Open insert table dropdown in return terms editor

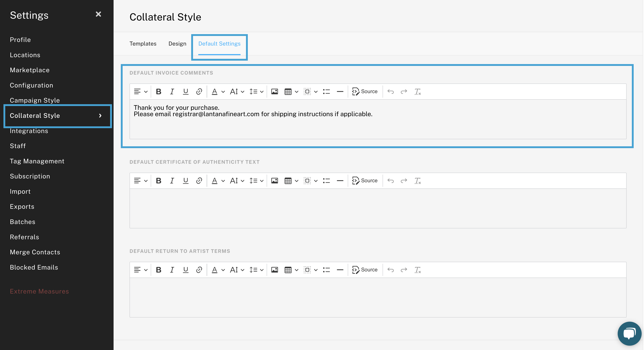coord(291,270)
